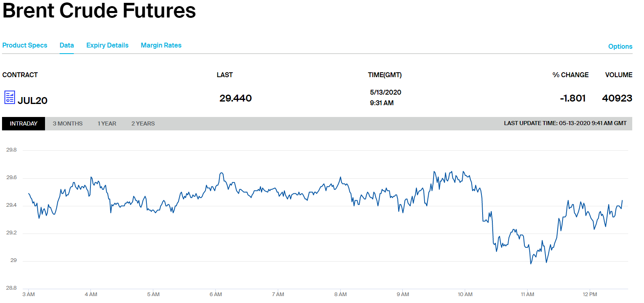Viewport: 644px width, 303px height.
Task: Click the 10 AM label on time axis
Action: coord(465,294)
